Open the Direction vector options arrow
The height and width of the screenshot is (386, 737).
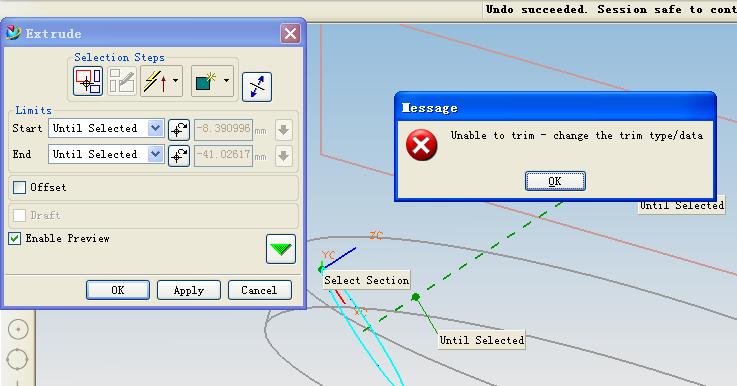coord(176,81)
